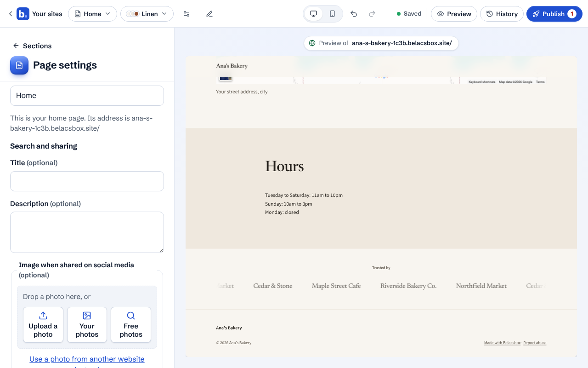Click the copyright 2026 Ana's Bakery text
588x368 pixels.
[234, 343]
